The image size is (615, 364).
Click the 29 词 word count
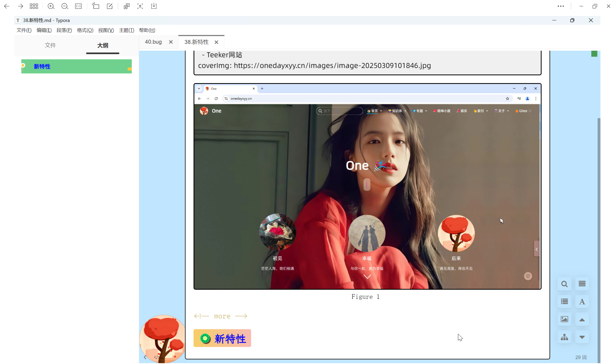pos(581,357)
